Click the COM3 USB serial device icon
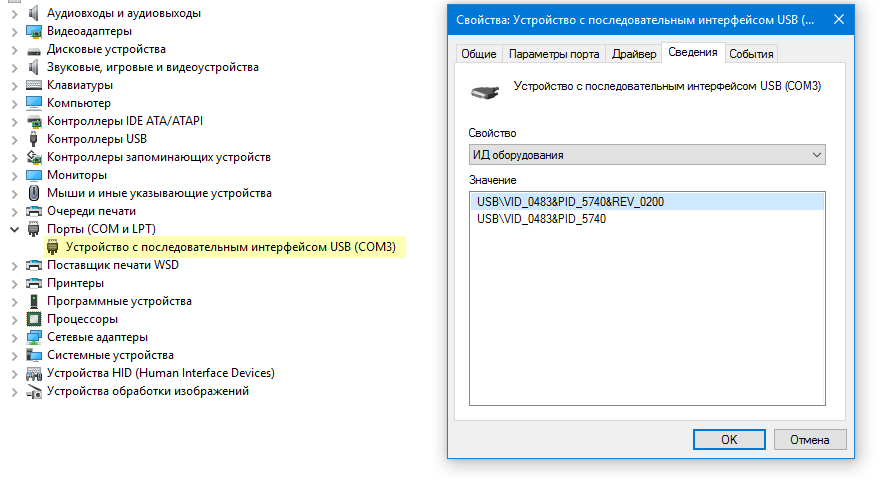888x502 pixels. [x=53, y=247]
